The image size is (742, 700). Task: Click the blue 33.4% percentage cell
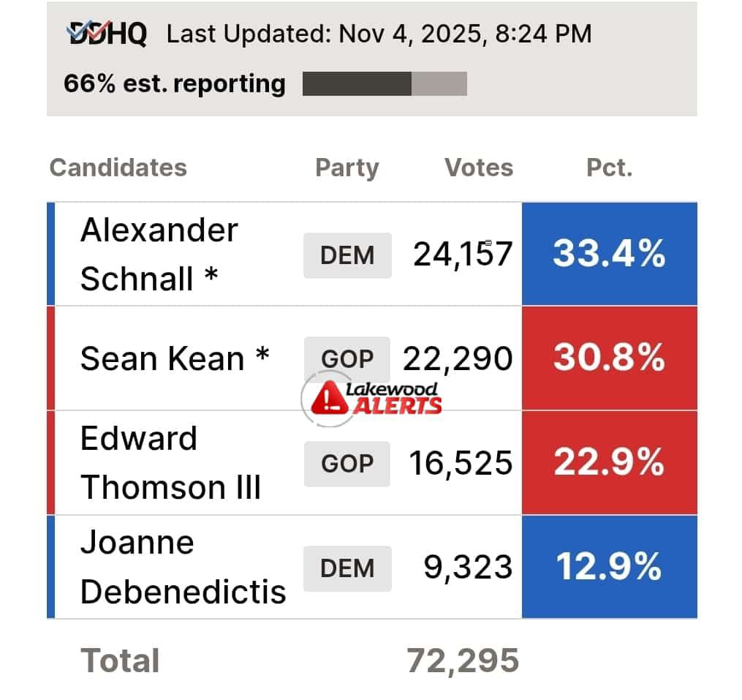pyautogui.click(x=609, y=255)
